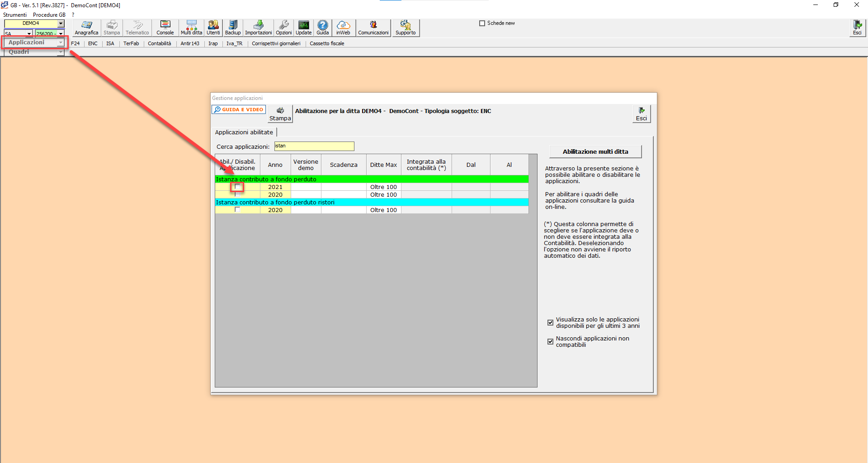Click the Update toolbar icon

point(304,28)
